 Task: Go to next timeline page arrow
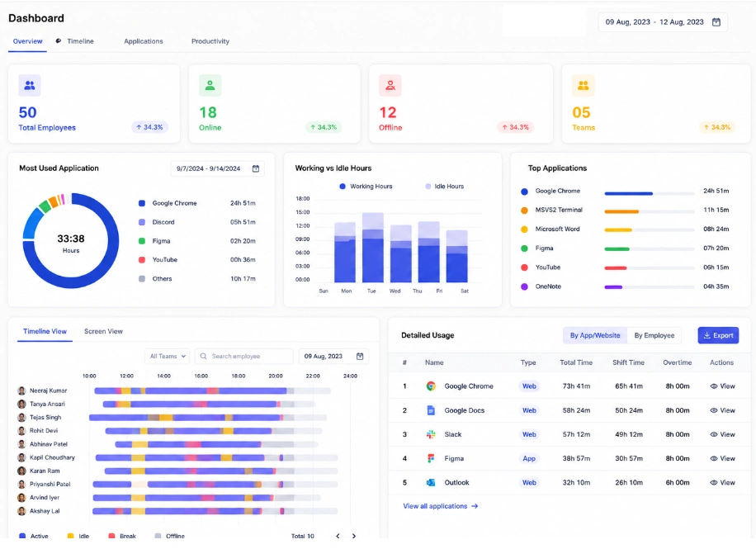click(354, 536)
